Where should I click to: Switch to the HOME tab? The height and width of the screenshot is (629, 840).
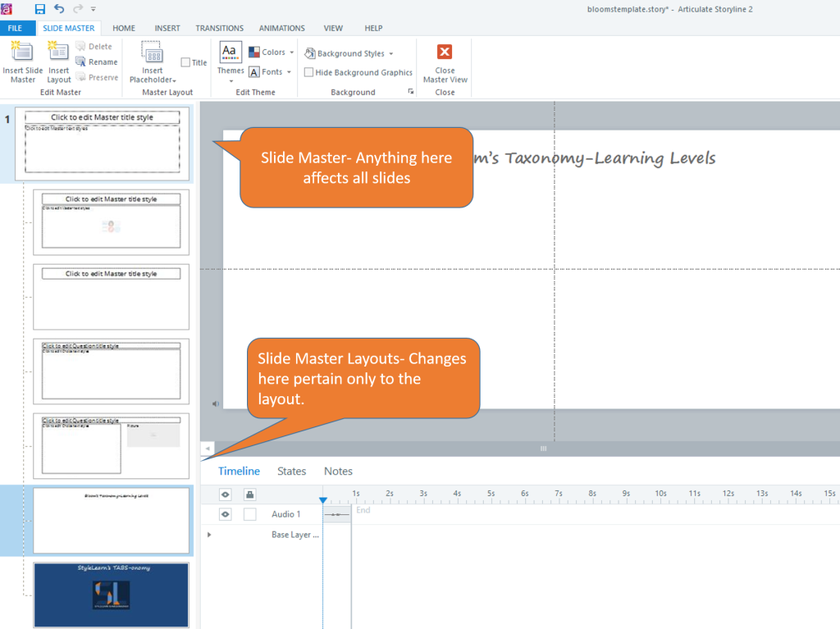pos(124,28)
